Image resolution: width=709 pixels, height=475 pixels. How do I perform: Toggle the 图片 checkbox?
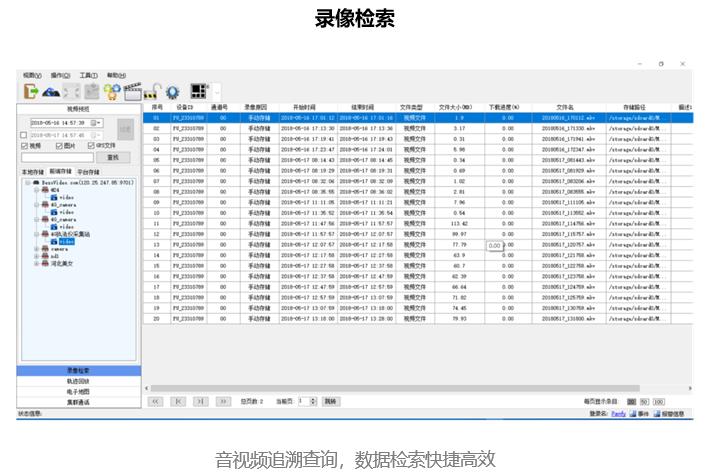coord(56,145)
